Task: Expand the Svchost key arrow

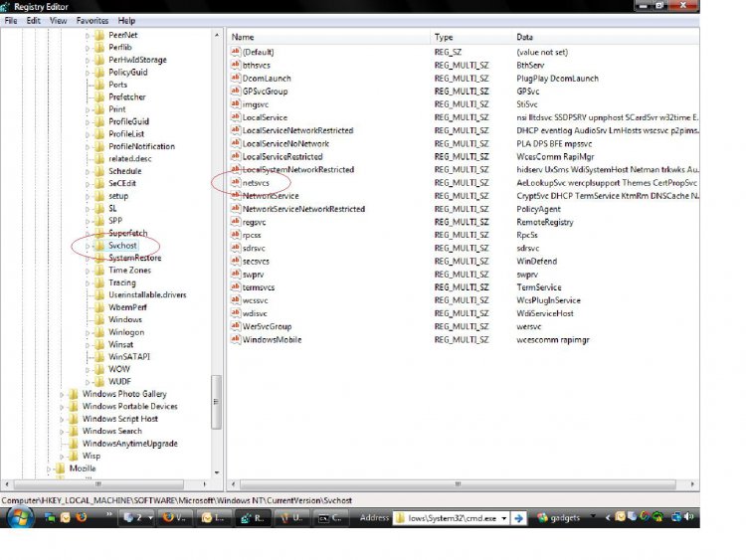Action: [88, 246]
